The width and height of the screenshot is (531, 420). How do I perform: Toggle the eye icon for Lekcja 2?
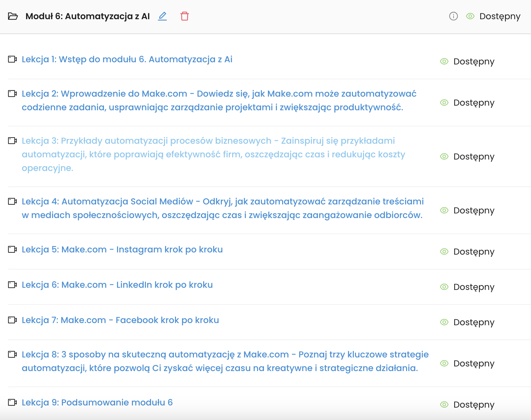pyautogui.click(x=444, y=103)
